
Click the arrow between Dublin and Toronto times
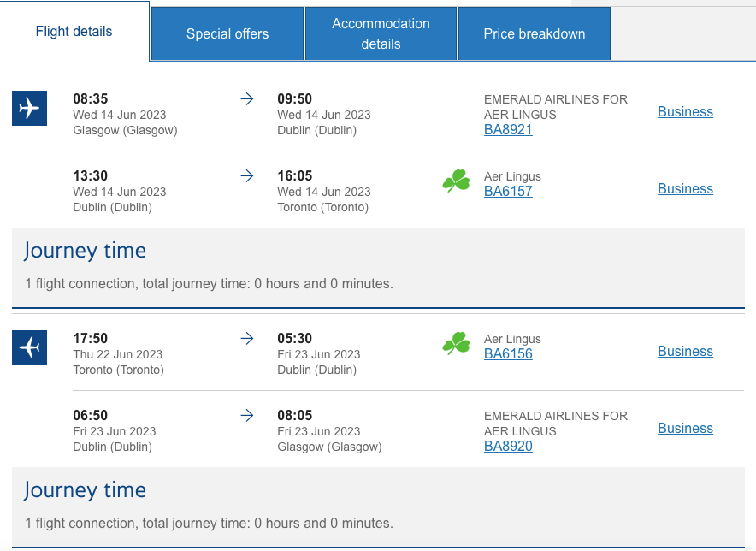point(247,176)
